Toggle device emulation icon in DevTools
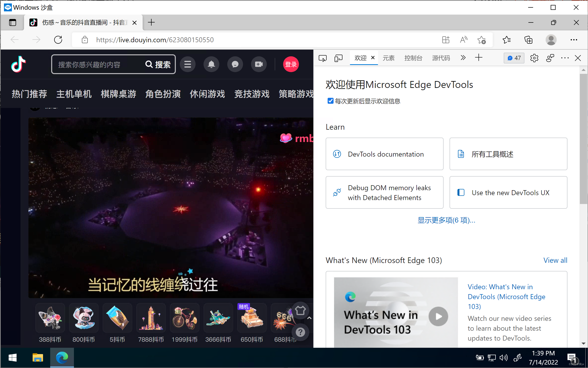Viewport: 588px width, 368px height. pos(338,58)
